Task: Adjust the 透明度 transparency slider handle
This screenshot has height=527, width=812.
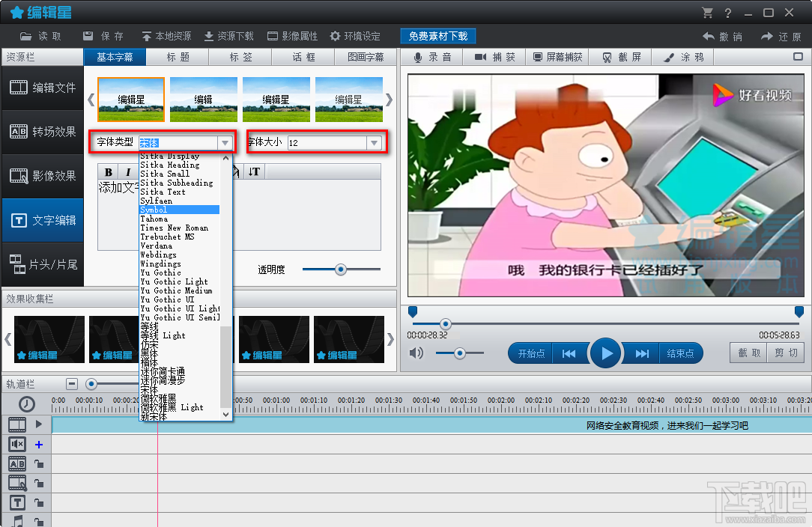Action: [x=340, y=269]
